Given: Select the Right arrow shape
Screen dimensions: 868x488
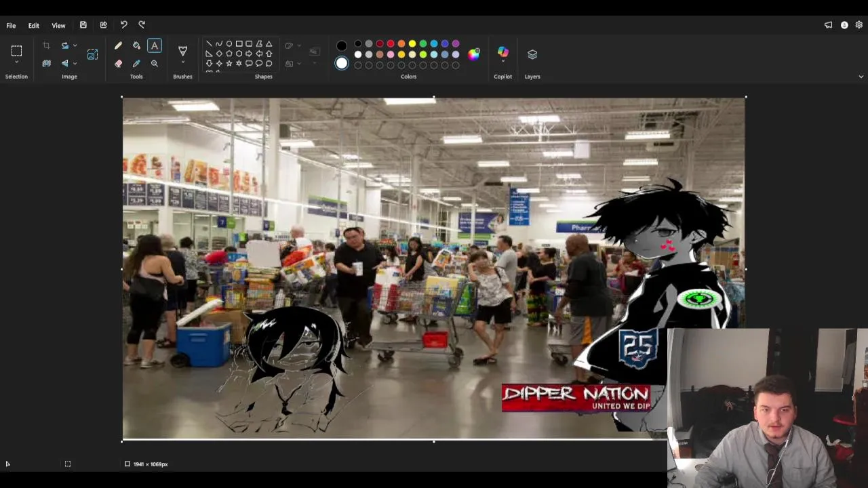Looking at the screenshot, I should [249, 54].
